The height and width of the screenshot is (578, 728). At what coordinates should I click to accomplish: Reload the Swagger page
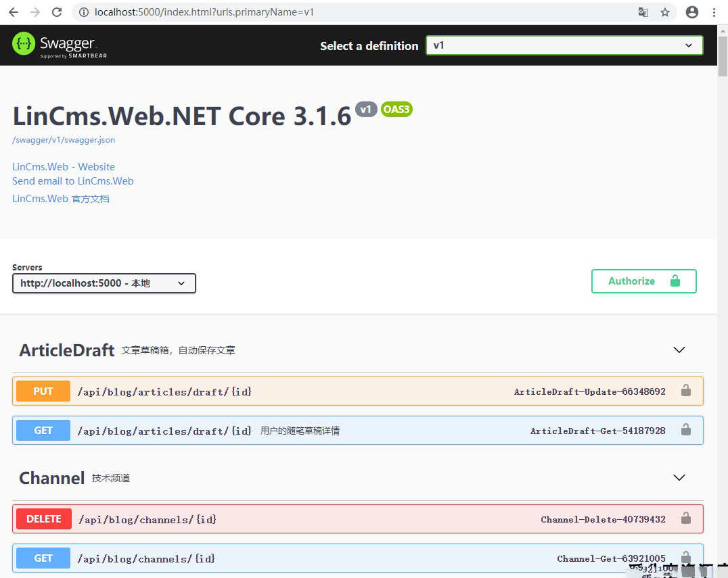coord(57,12)
